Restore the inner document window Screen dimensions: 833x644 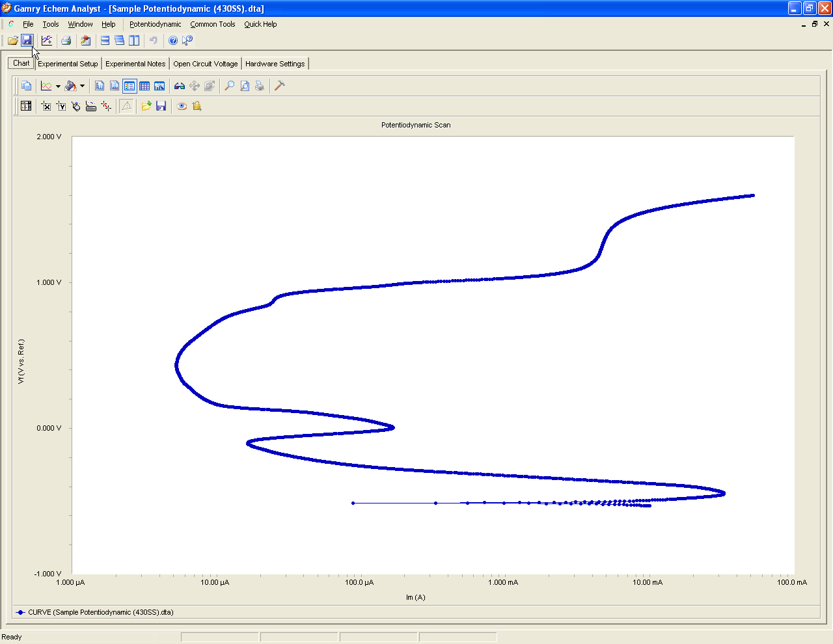815,24
